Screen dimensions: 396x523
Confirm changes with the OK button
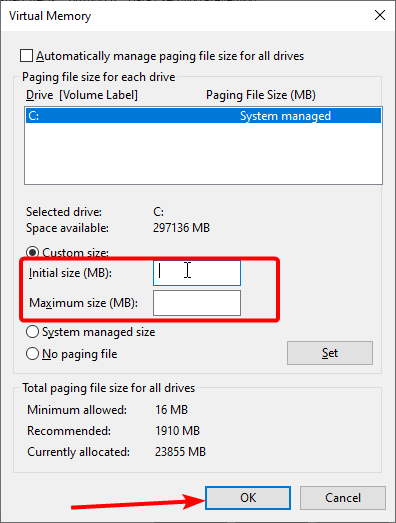248,498
